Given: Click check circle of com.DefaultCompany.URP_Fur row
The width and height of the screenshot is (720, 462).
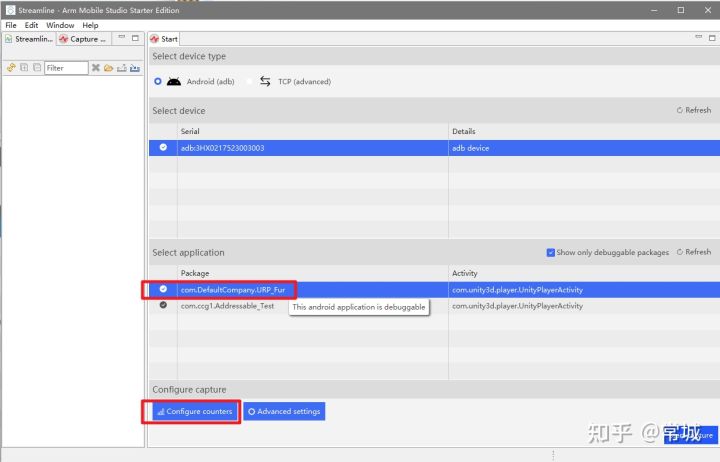Looking at the screenshot, I should 163,289.
